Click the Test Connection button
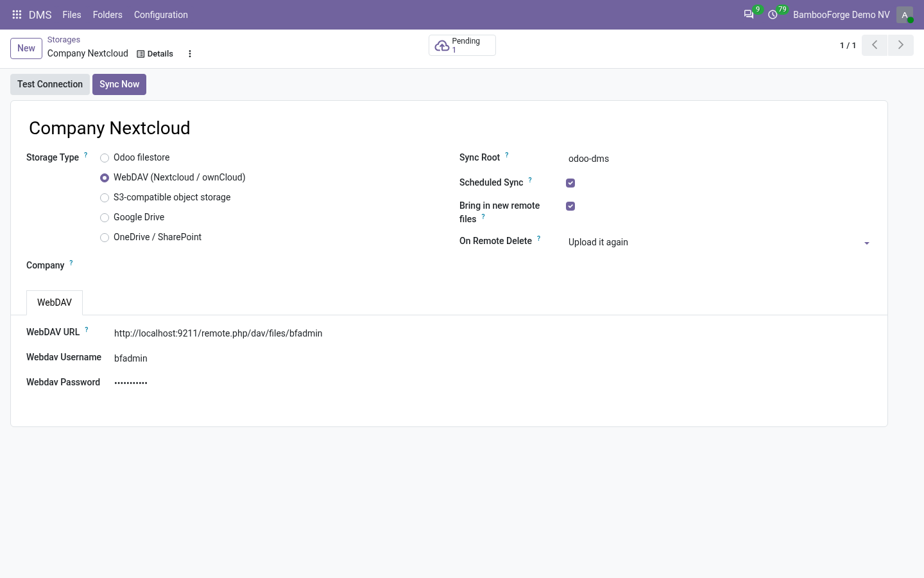 50,84
